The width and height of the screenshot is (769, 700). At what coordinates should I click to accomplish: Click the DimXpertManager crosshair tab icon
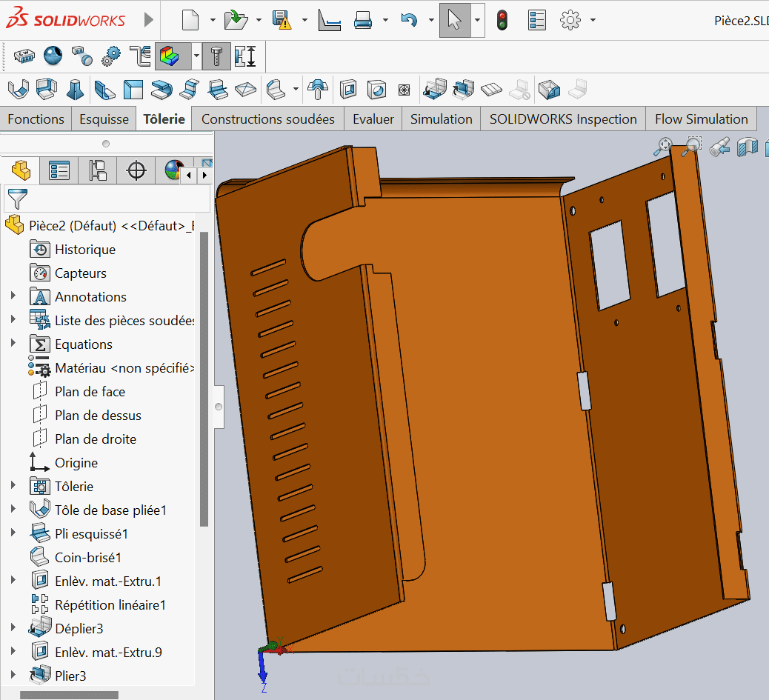136,171
